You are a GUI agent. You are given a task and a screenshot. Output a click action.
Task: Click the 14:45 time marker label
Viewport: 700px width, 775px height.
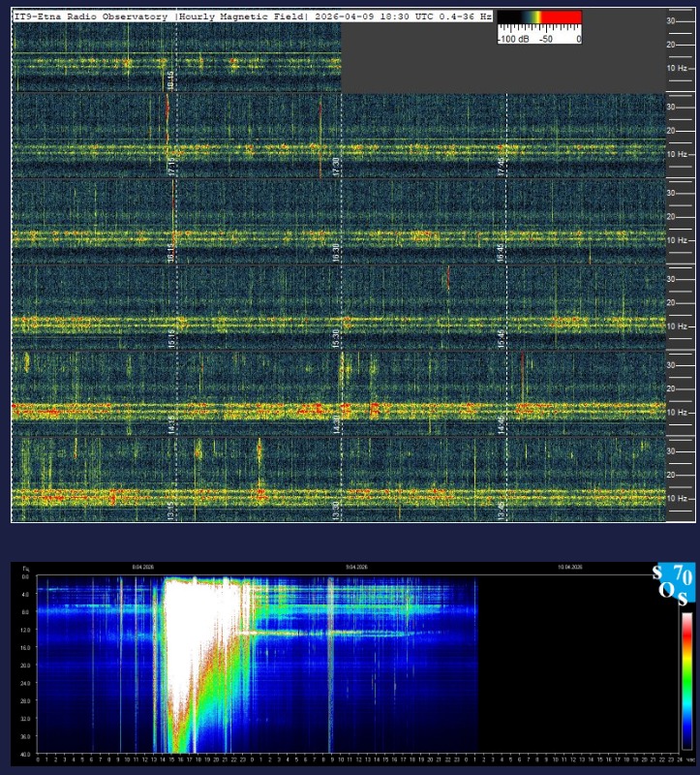pos(502,424)
